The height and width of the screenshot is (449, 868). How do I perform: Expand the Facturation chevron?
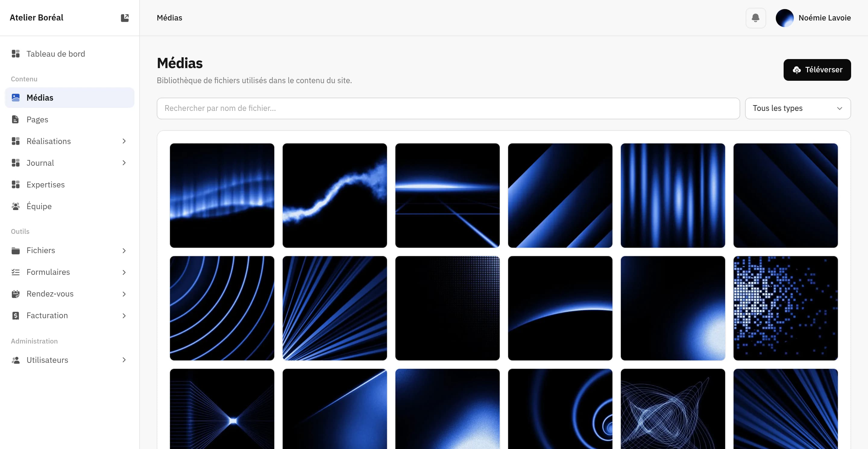point(124,316)
